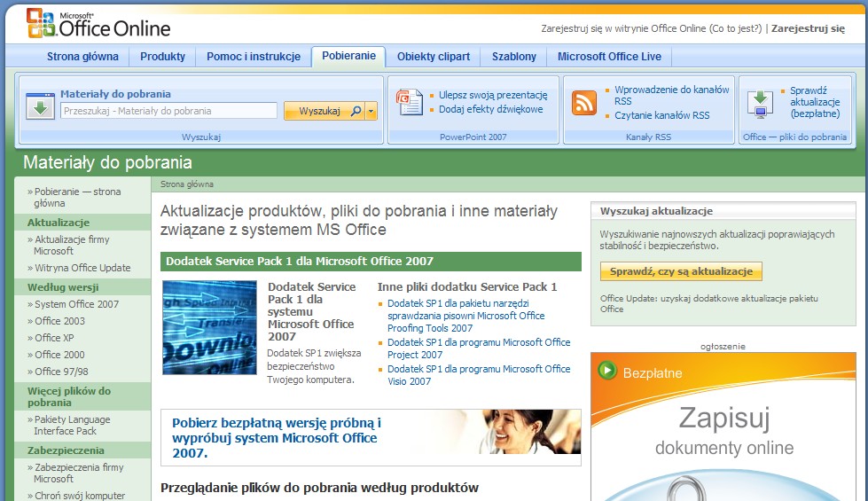The height and width of the screenshot is (501, 868).
Task: Open Dodatek Service Pack 1 dla systemu Office 2007 heading
Action: click(x=312, y=311)
